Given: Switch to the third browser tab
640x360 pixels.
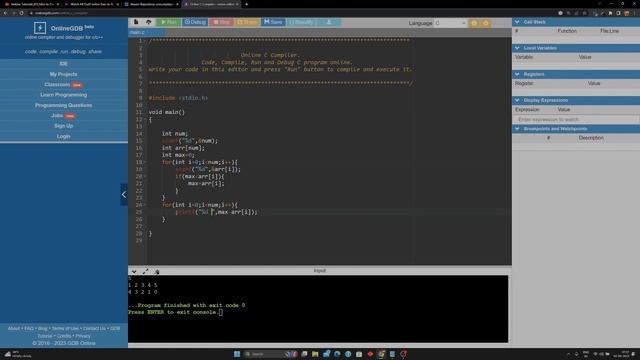Looking at the screenshot, I should [x=151, y=4].
